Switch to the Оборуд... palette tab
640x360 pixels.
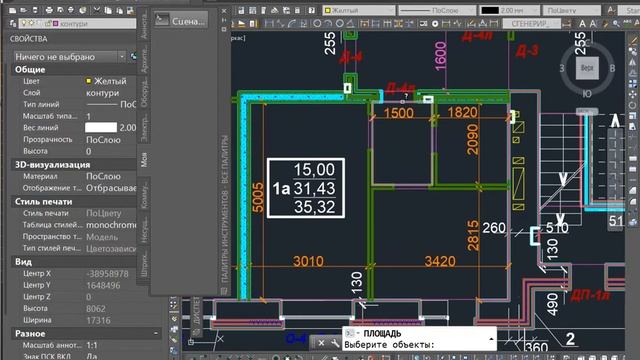click(144, 93)
